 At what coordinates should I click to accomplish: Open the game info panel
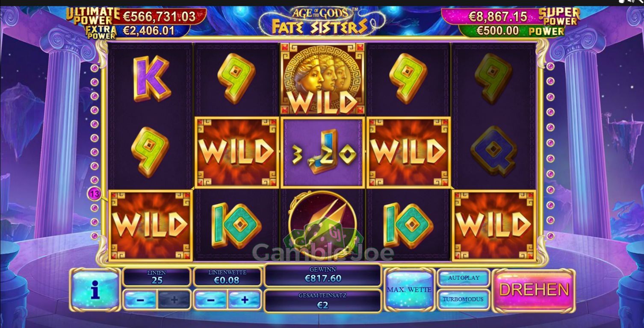[95, 290]
